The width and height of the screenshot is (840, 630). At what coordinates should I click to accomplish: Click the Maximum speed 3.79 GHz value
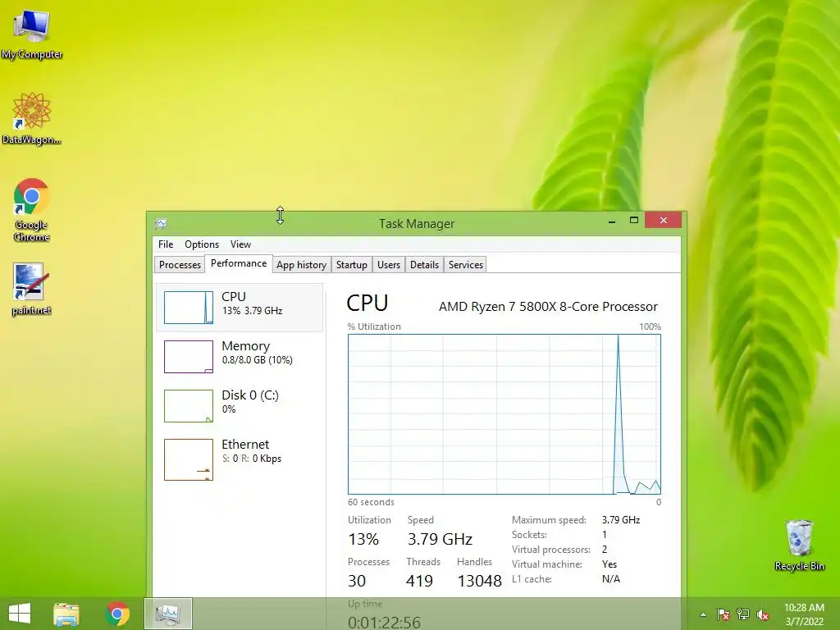click(621, 519)
